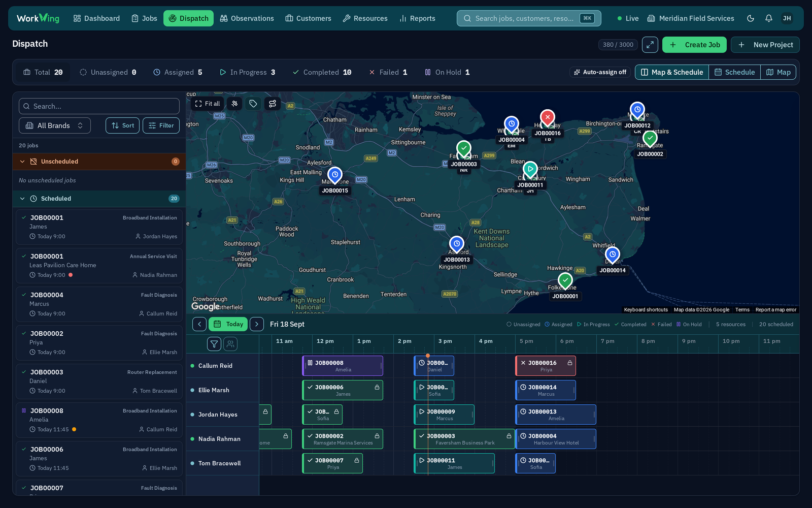The image size is (812, 508).
Task: Toggle map labels tag icon
Action: pyautogui.click(x=253, y=104)
